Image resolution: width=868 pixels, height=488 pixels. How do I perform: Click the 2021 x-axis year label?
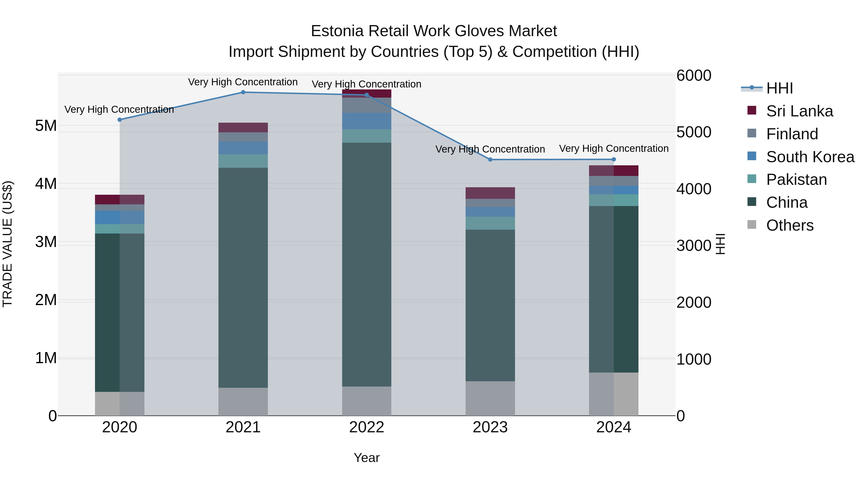(243, 427)
